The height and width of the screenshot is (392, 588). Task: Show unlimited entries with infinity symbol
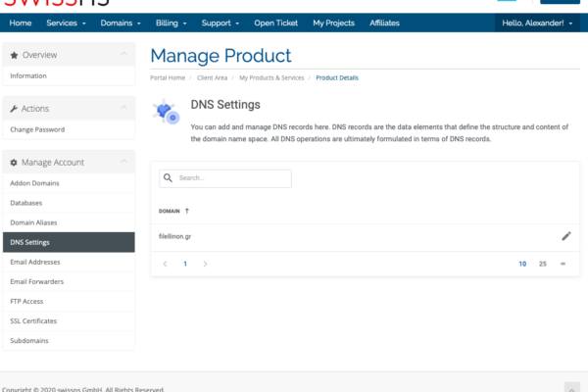point(563,264)
